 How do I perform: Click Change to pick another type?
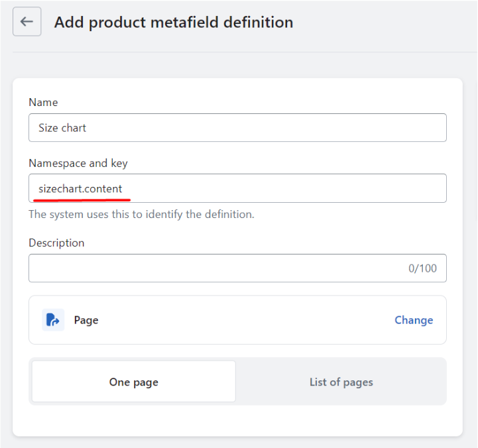point(414,320)
